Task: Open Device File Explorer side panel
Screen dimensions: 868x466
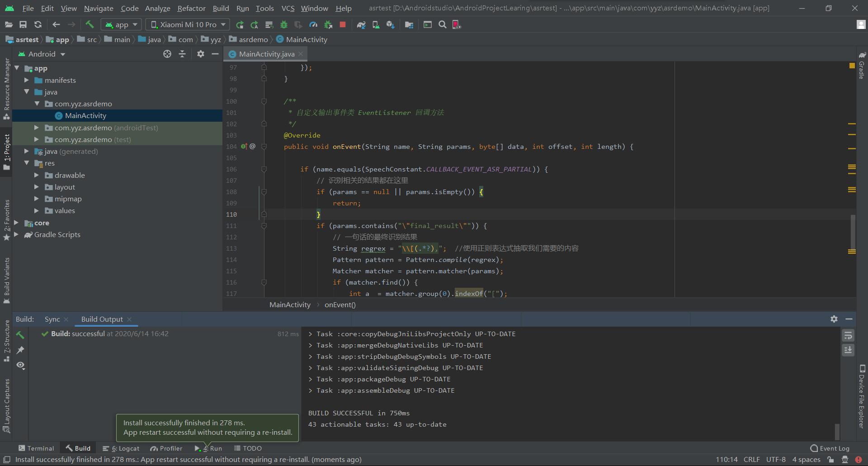Action: [x=862, y=396]
